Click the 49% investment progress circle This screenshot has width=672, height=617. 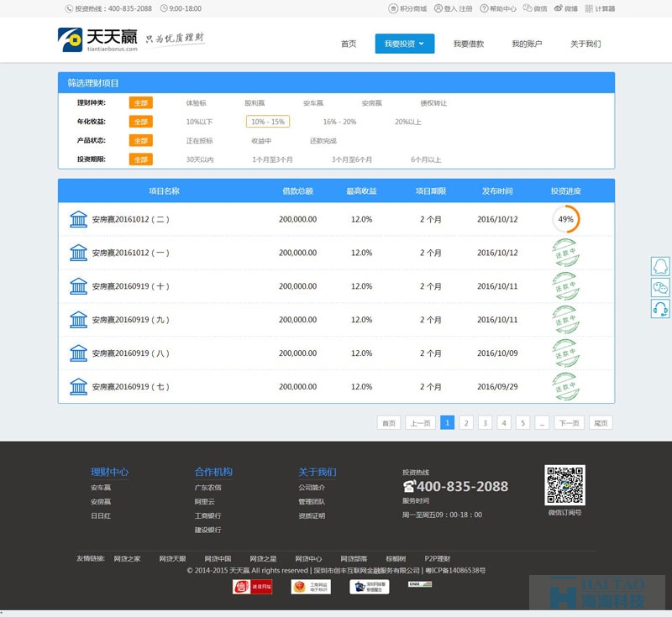point(565,219)
